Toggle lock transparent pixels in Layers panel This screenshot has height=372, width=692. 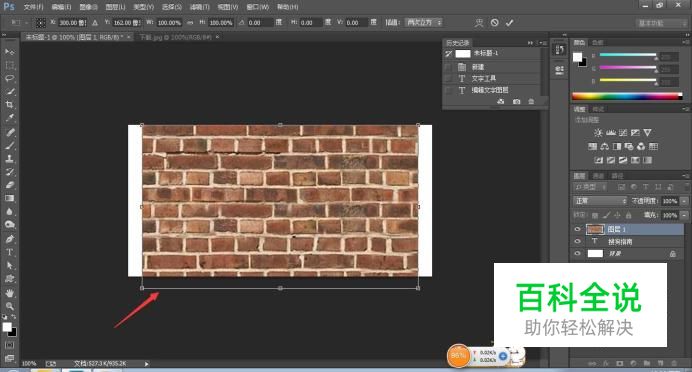tap(595, 215)
